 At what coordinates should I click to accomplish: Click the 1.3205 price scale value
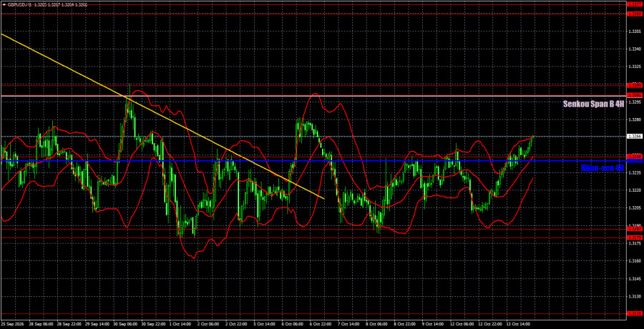point(635,208)
